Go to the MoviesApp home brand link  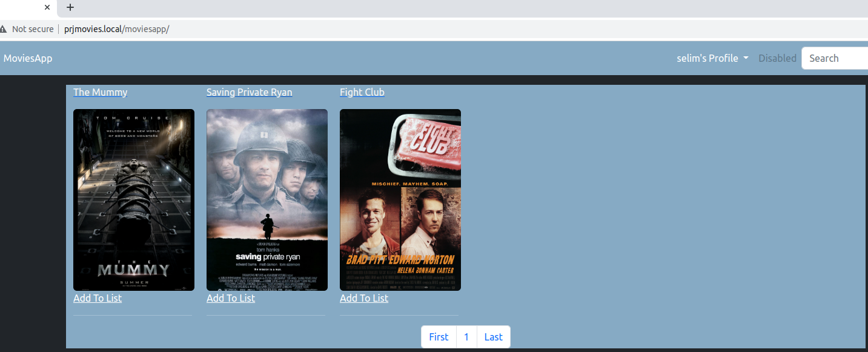[x=28, y=58]
